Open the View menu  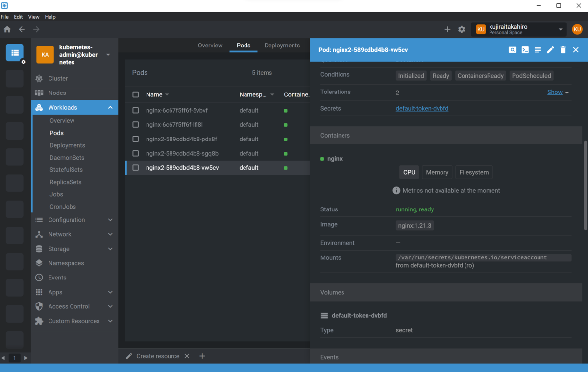pyautogui.click(x=34, y=17)
